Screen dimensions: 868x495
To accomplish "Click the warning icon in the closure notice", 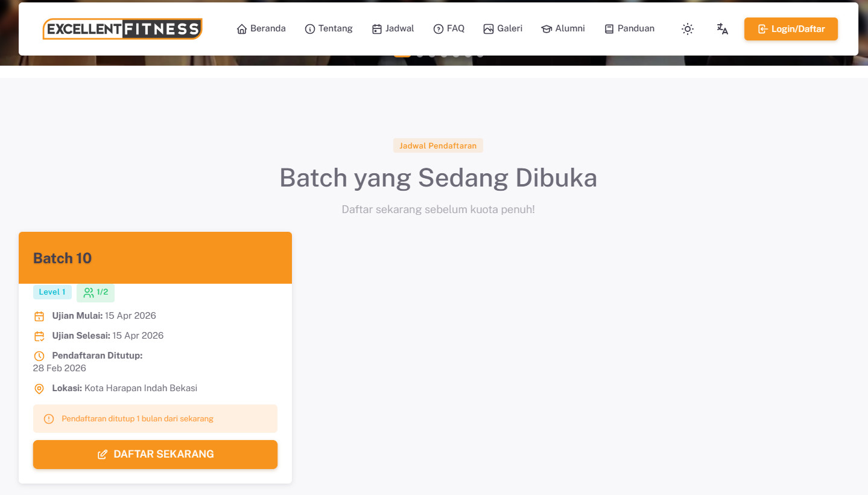I will pos(48,418).
